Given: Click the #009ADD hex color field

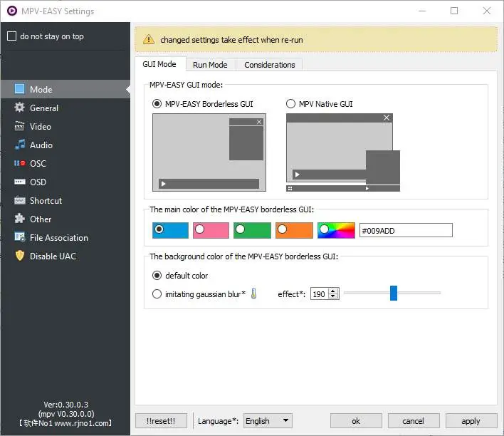Looking at the screenshot, I should (x=406, y=230).
